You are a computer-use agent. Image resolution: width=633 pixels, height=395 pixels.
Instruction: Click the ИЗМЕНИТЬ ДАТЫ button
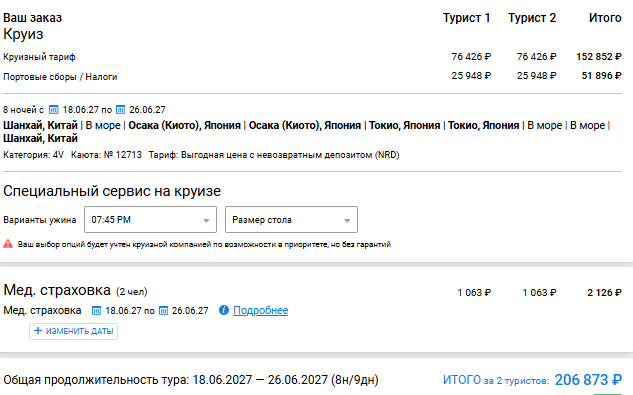pyautogui.click(x=73, y=331)
